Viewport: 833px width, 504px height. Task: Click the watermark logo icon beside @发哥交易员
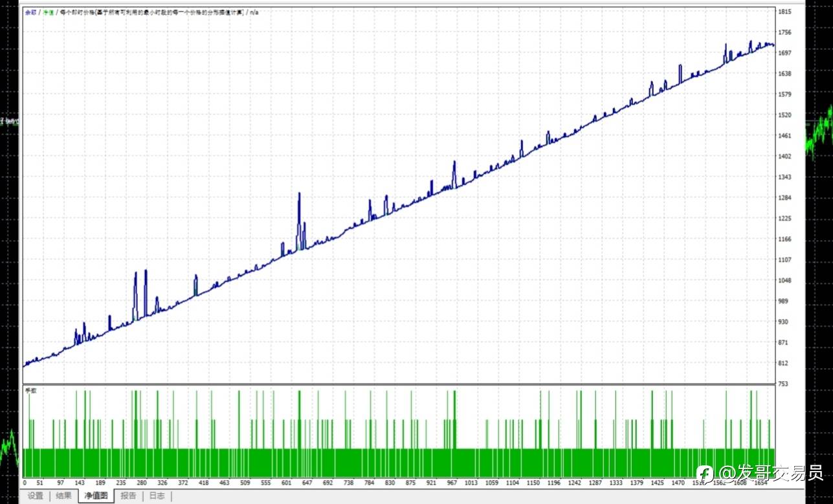(x=705, y=474)
